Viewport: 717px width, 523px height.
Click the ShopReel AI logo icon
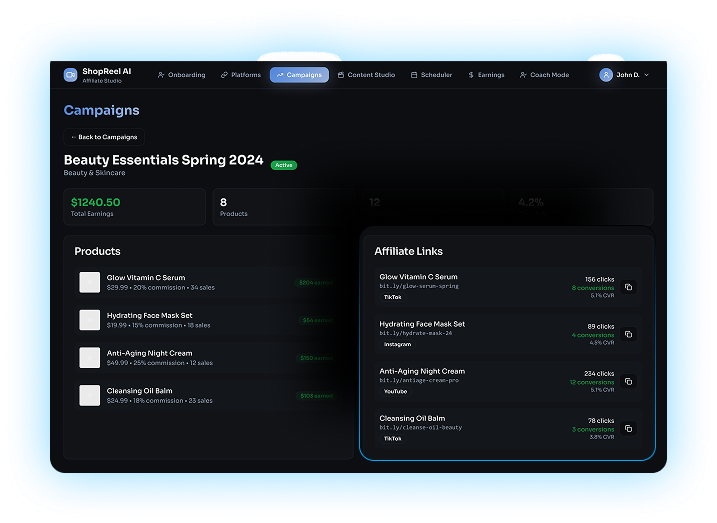coord(70,75)
